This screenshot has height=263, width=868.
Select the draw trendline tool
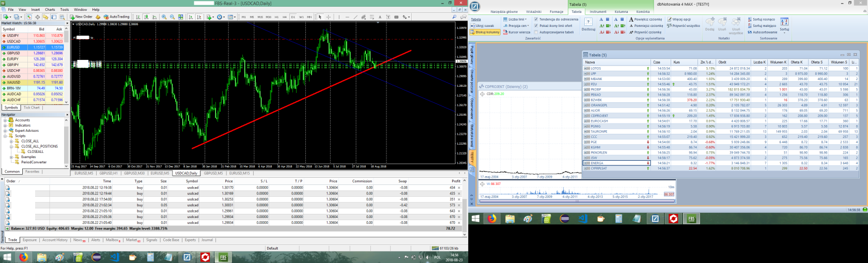pos(355,17)
